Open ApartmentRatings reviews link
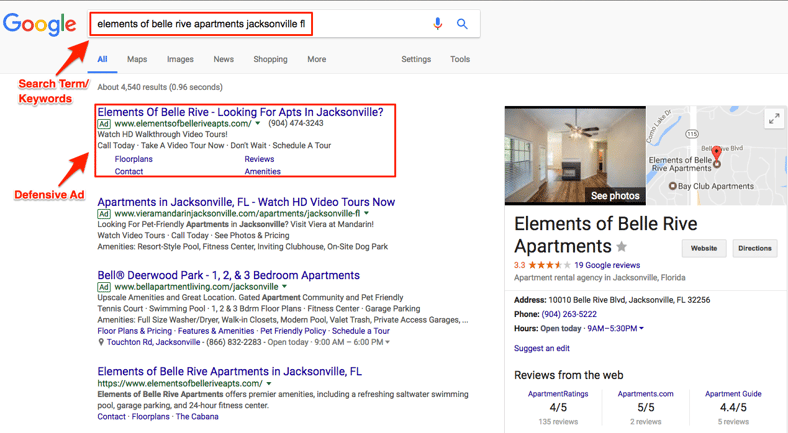 click(558, 394)
